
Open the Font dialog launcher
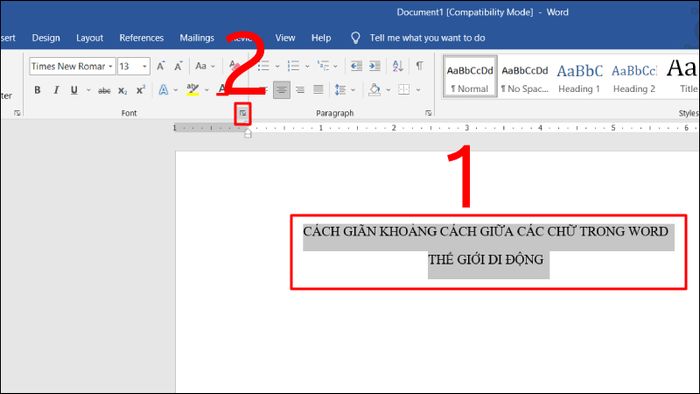(243, 113)
